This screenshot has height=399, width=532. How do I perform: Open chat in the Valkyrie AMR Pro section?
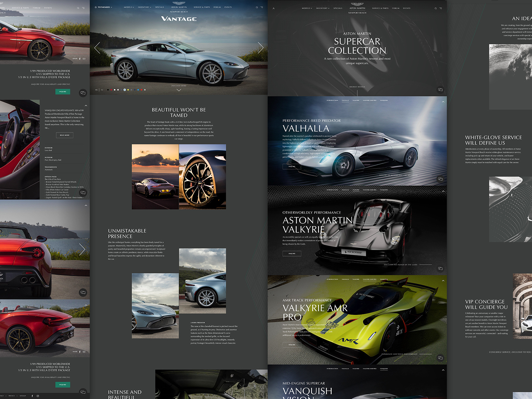pyautogui.click(x=440, y=358)
